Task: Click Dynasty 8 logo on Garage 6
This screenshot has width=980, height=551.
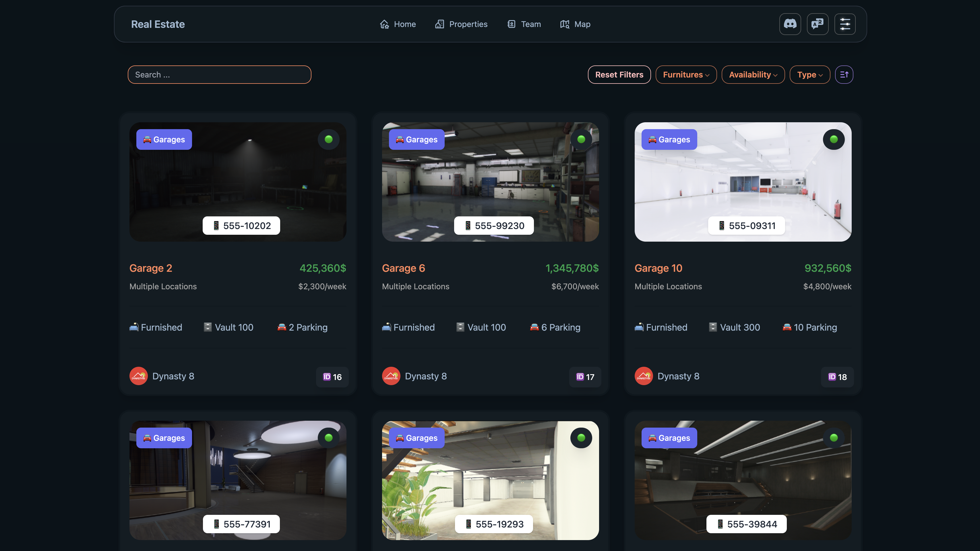Action: [391, 376]
